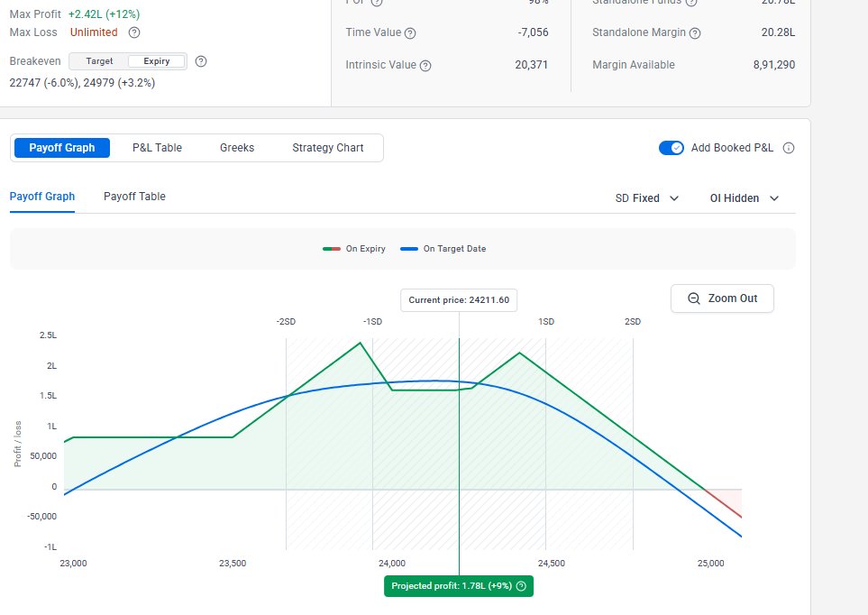Select Payoff Graph sub-tab

(42, 197)
